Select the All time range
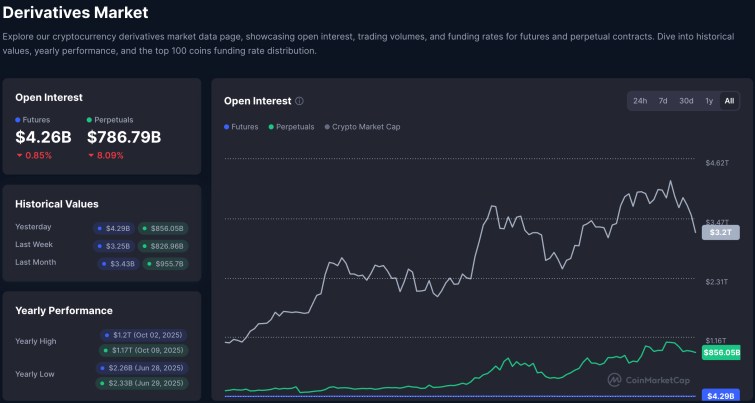The height and width of the screenshot is (403, 755). (729, 101)
